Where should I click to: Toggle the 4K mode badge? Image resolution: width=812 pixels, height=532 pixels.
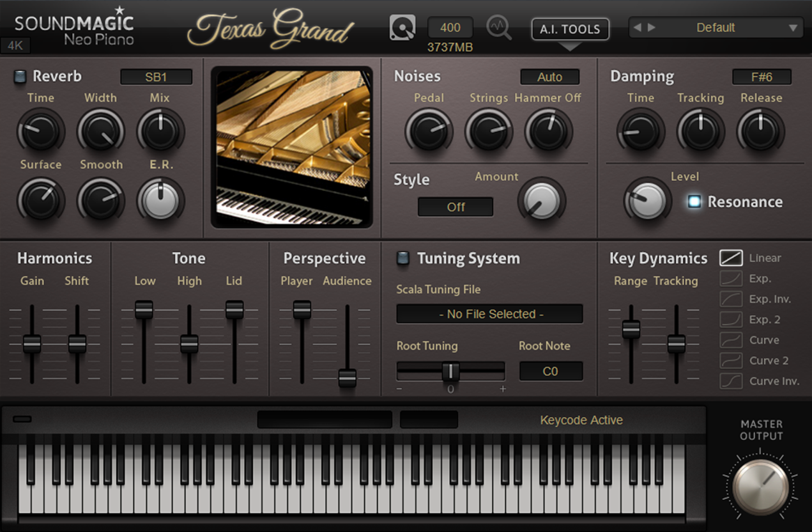15,46
